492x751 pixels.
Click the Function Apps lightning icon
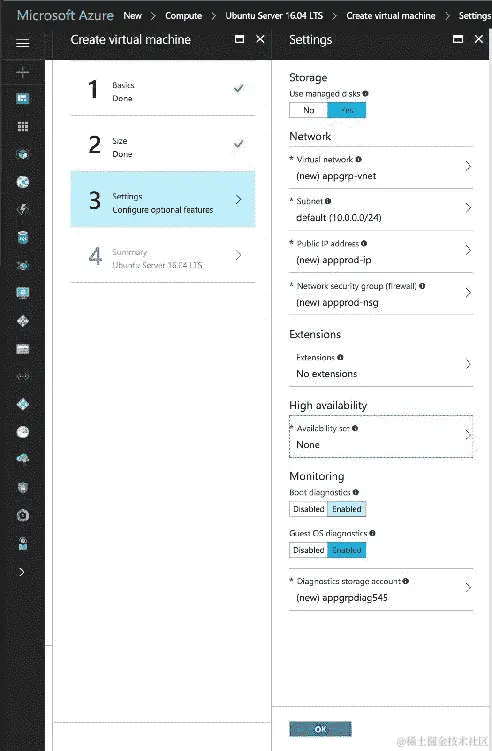coord(23,209)
